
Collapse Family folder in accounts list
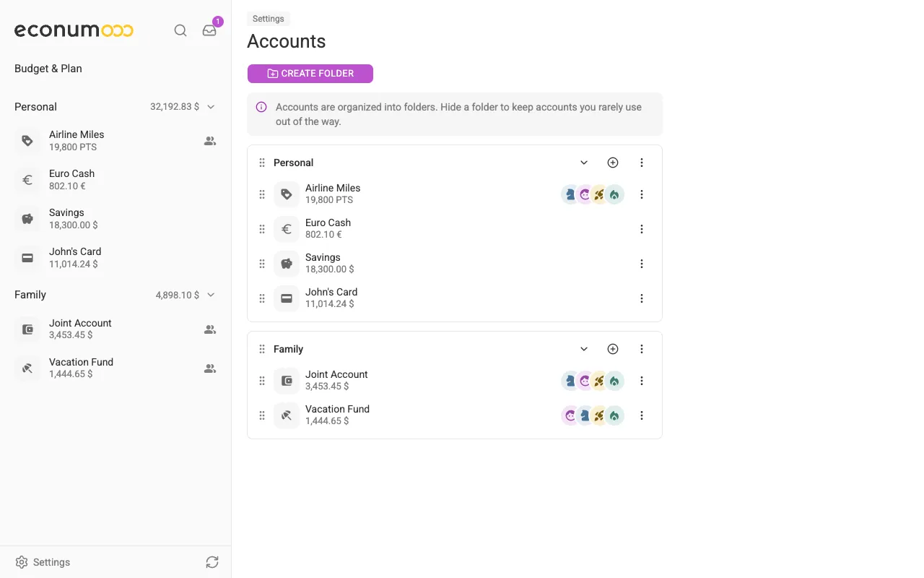(584, 349)
